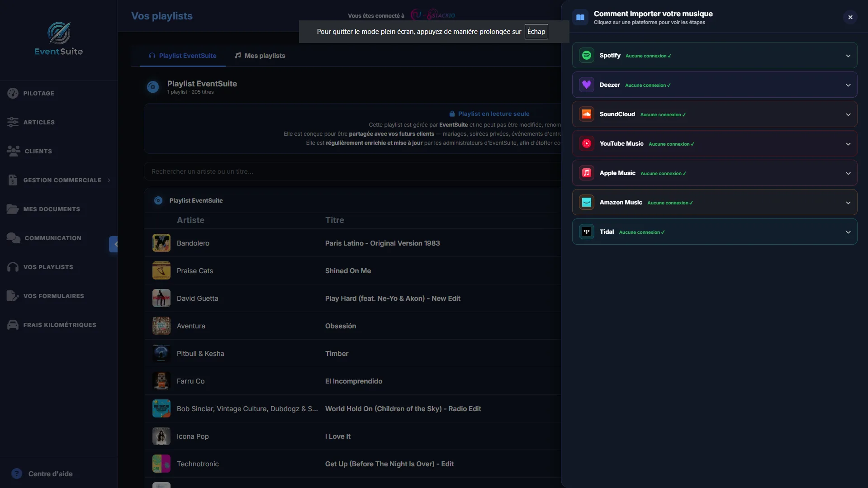Expand the Gestion Commerciale submenu arrow

(109, 180)
